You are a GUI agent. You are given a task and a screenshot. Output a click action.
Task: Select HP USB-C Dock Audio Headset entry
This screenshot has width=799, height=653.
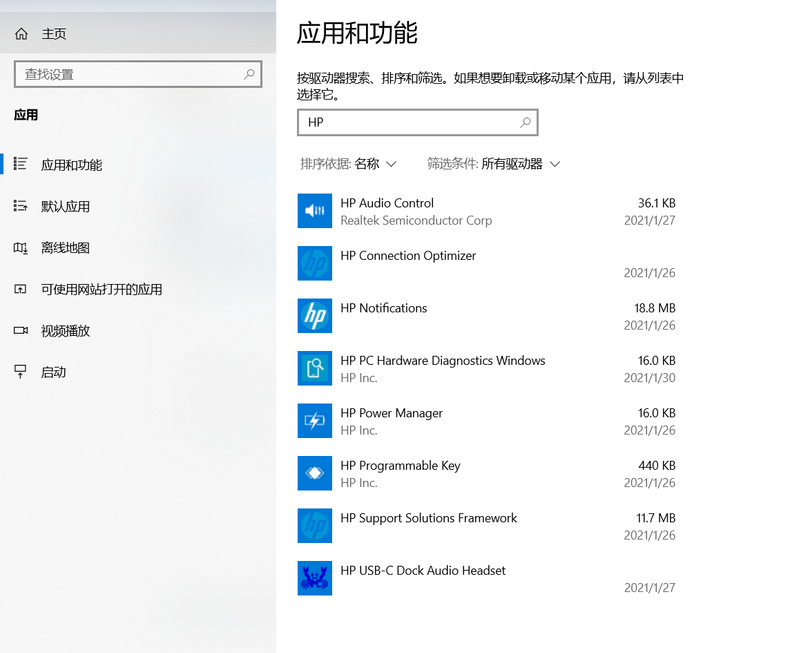pyautogui.click(x=423, y=570)
